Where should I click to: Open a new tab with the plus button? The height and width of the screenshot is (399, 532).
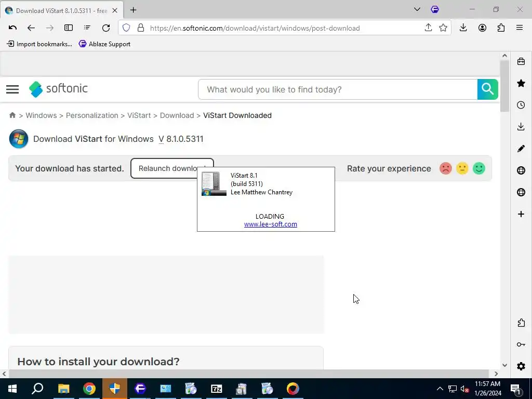[x=134, y=10]
